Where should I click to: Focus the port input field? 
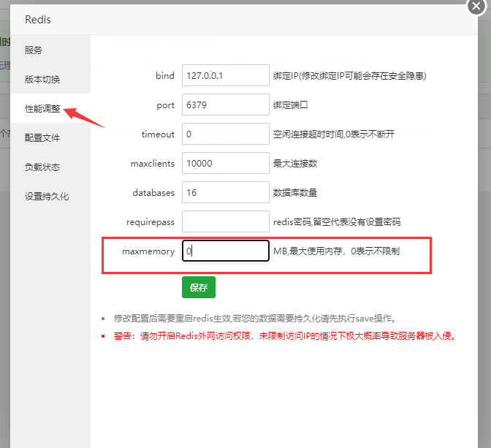[x=226, y=105]
